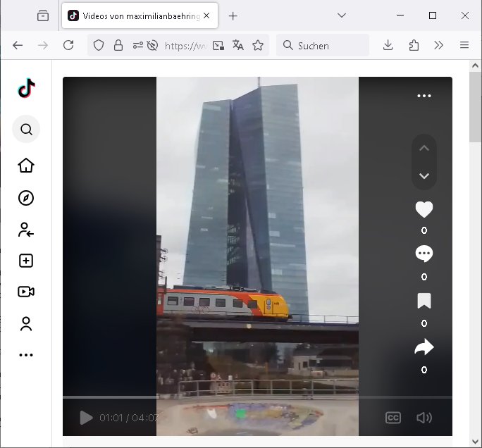Image resolution: width=482 pixels, height=448 pixels.
Task: Open the comments speech bubble
Action: click(424, 254)
